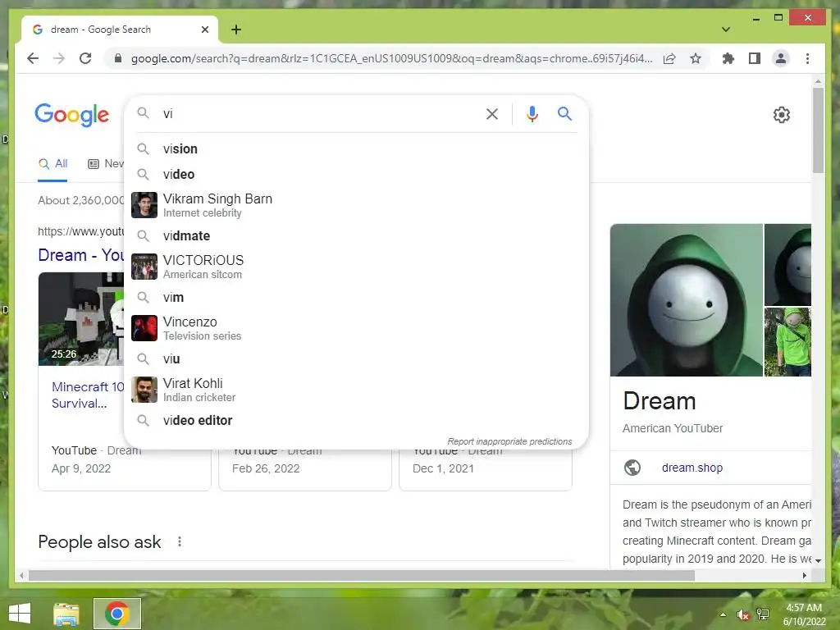Click the vertical scrollbar down arrow
The height and width of the screenshot is (630, 840).
(818, 561)
